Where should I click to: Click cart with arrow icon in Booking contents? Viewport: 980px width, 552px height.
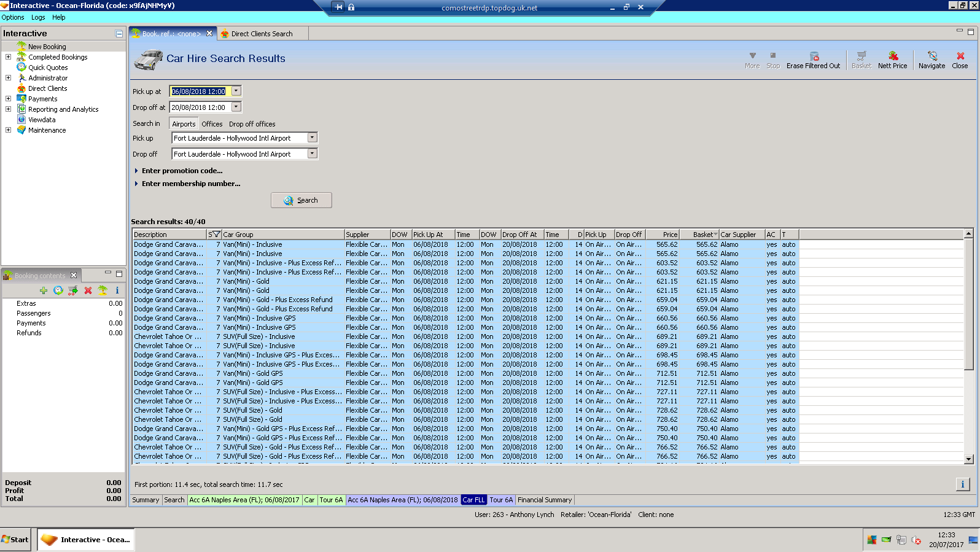click(73, 290)
